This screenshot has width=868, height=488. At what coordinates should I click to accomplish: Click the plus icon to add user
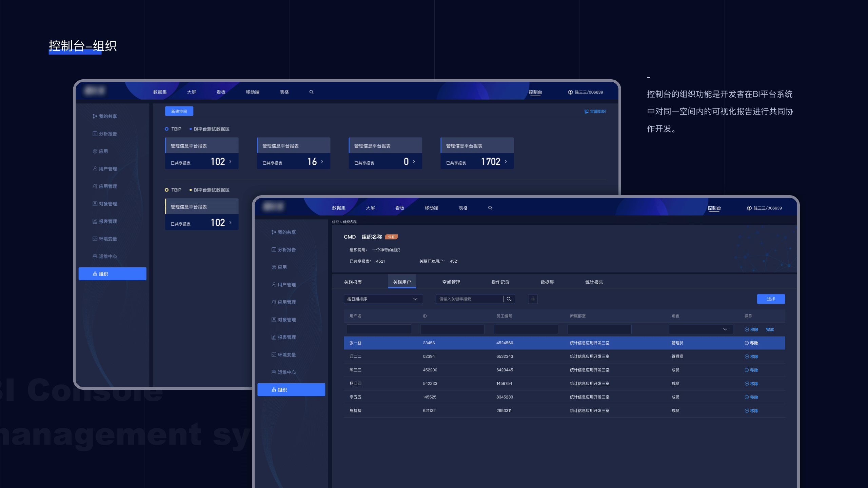click(x=533, y=299)
